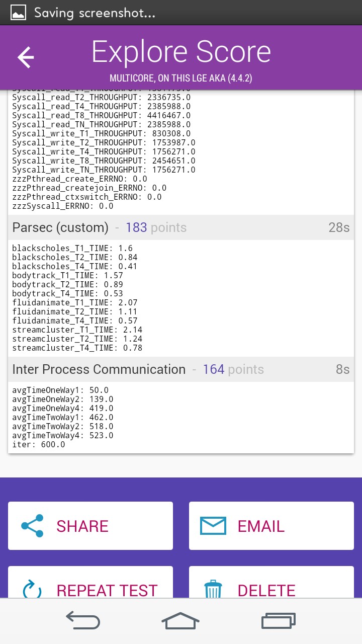Click the delete trash can icon

(213, 590)
